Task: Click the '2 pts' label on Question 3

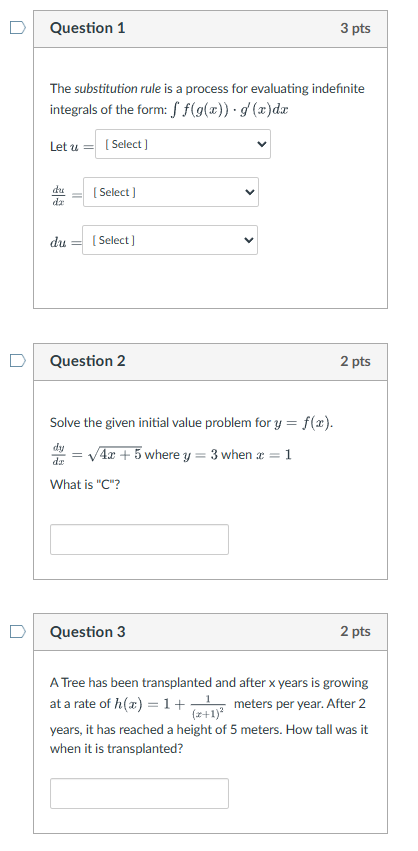Action: [356, 631]
